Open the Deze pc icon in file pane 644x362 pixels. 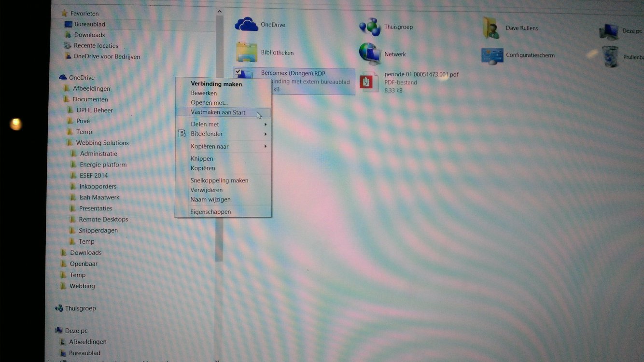[609, 31]
